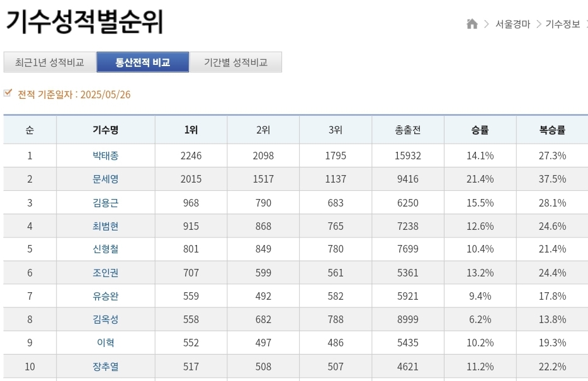Select jockey 신형철 link
Image resolution: width=588 pixels, height=381 pixels.
pyautogui.click(x=105, y=249)
